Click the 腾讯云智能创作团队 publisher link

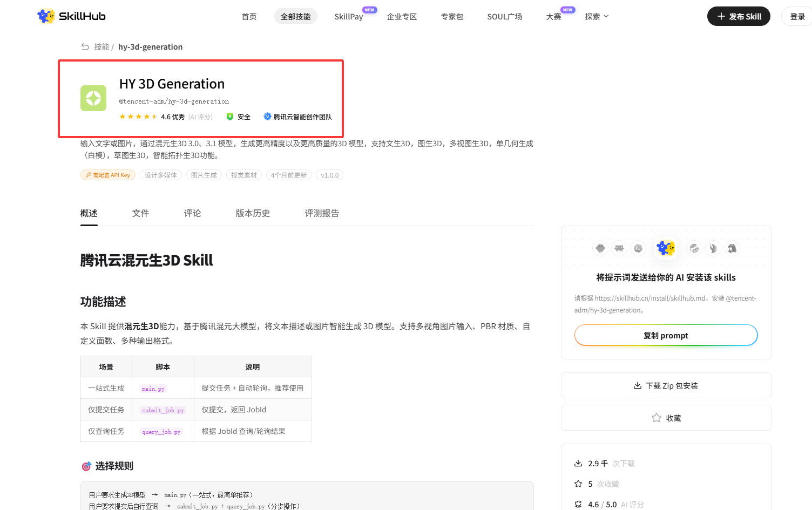click(298, 117)
